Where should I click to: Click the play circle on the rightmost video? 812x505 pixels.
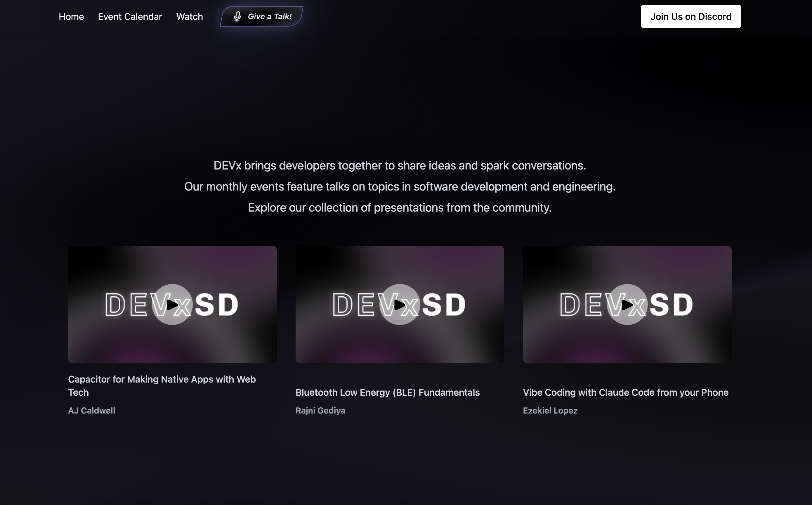(x=627, y=304)
